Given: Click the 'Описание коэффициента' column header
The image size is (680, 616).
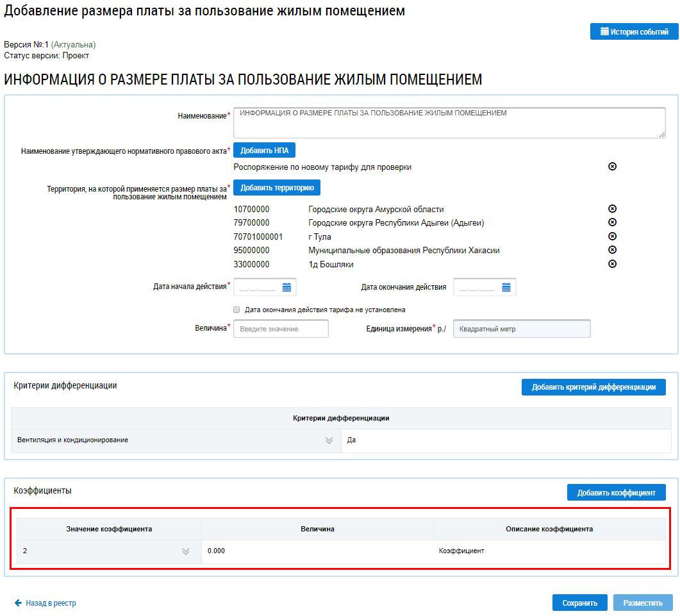Looking at the screenshot, I should point(549,529).
